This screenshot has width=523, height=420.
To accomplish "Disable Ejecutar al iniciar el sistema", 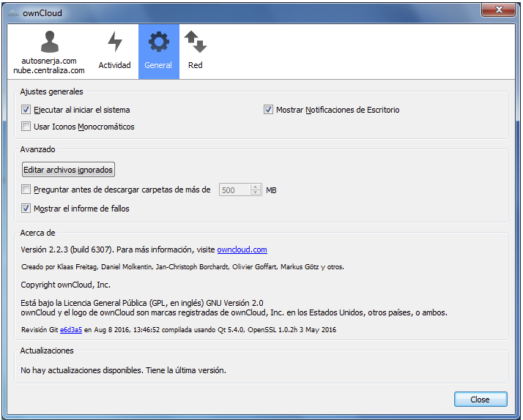I will point(26,110).
